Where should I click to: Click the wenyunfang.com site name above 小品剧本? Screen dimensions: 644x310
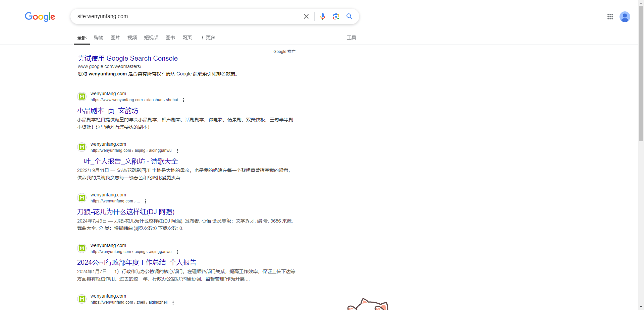(108, 94)
